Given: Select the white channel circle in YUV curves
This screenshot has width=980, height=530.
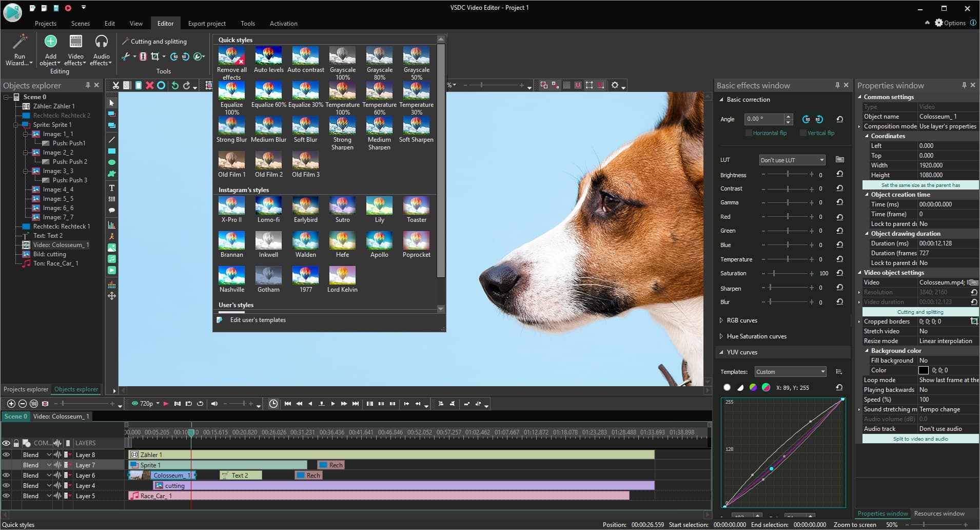Looking at the screenshot, I should click(x=727, y=387).
